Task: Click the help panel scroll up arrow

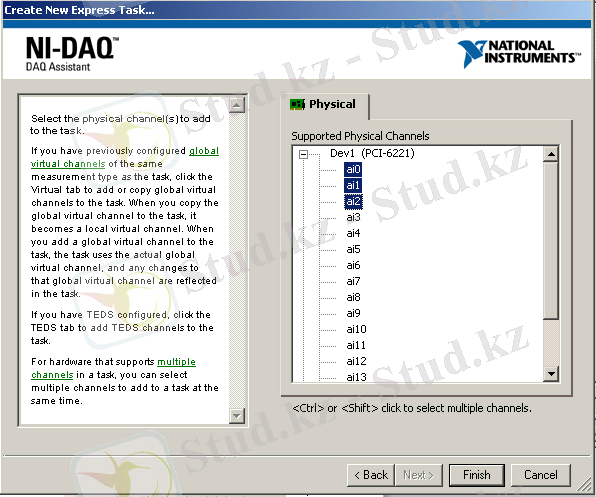Action: (236, 105)
